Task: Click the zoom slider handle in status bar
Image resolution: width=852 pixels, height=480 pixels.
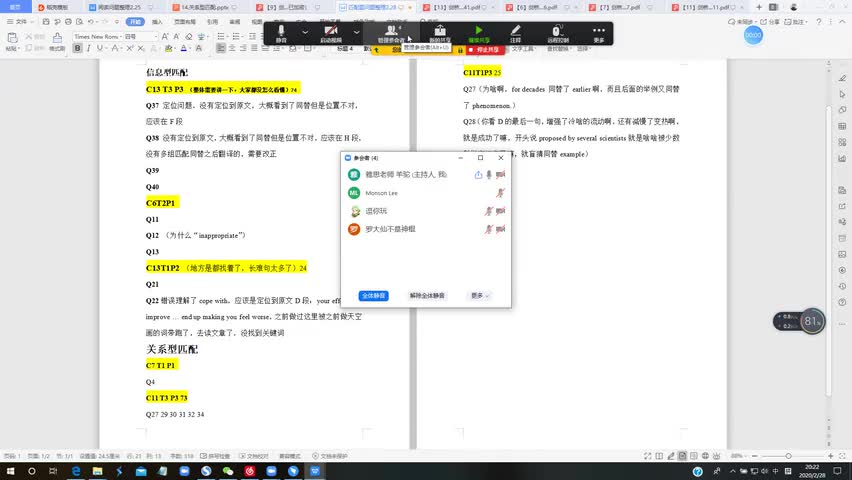Action: pyautogui.click(x=788, y=456)
